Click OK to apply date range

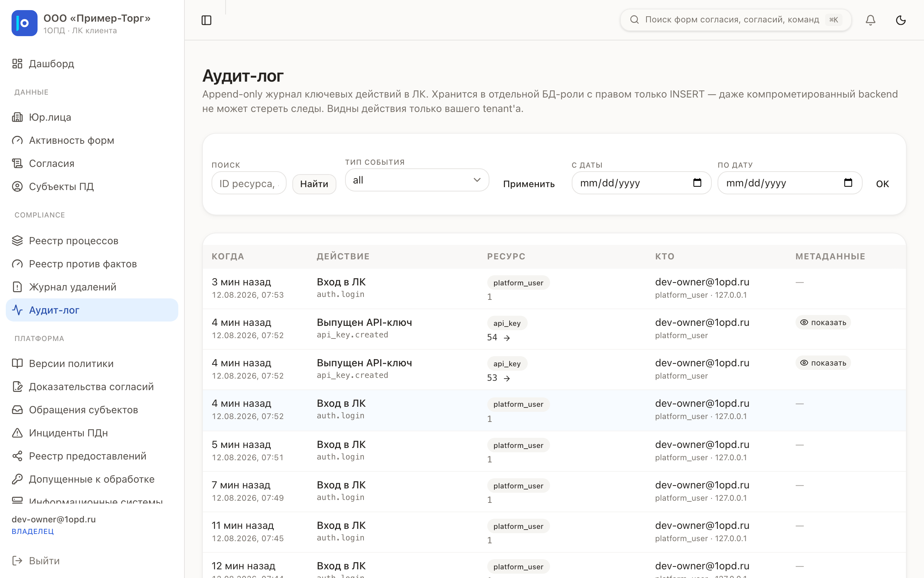click(882, 184)
